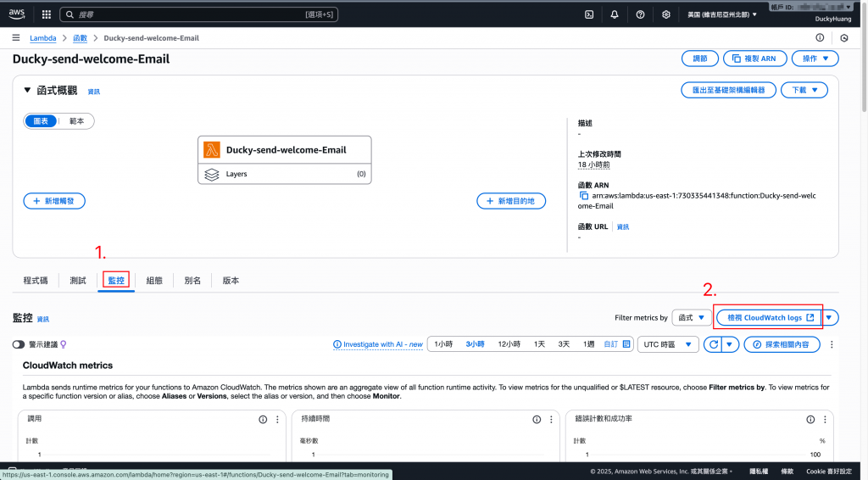Launch CloudShell from the top bar
The height and width of the screenshot is (480, 868).
pyautogui.click(x=589, y=14)
